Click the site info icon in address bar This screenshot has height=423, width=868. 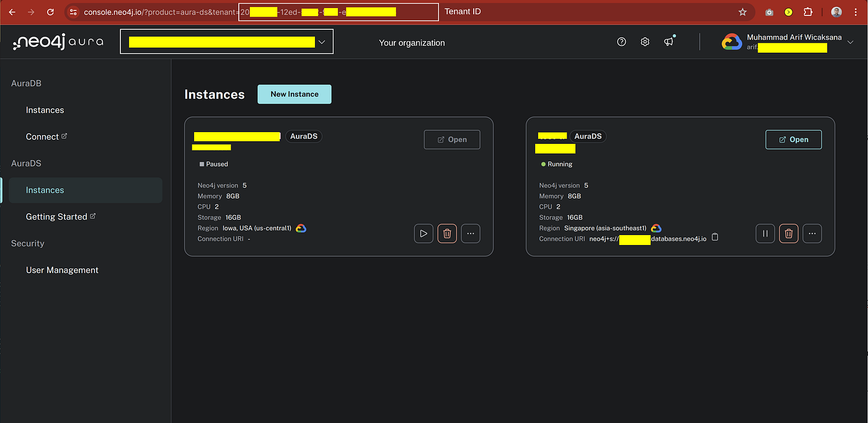(x=73, y=12)
